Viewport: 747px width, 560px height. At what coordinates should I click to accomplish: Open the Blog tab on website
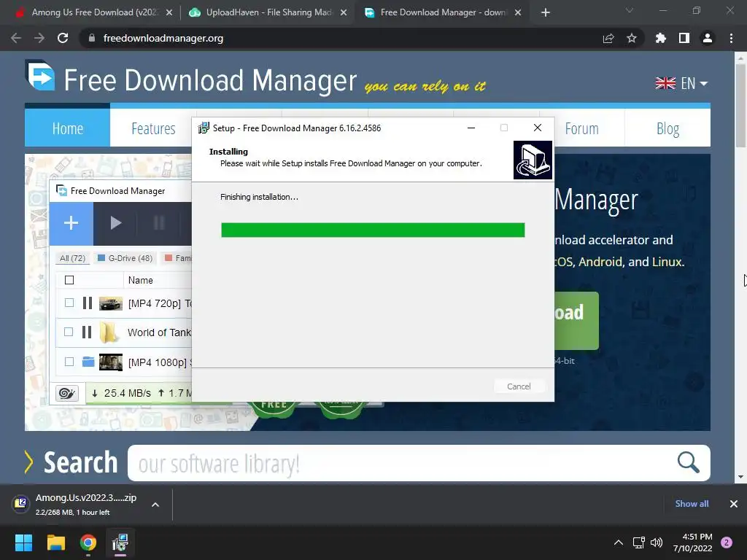point(667,128)
